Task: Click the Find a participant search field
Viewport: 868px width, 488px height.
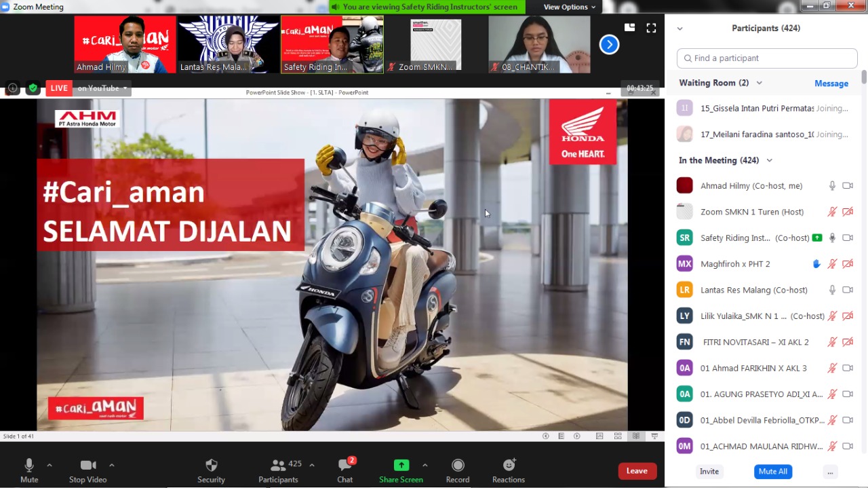Action: point(767,58)
